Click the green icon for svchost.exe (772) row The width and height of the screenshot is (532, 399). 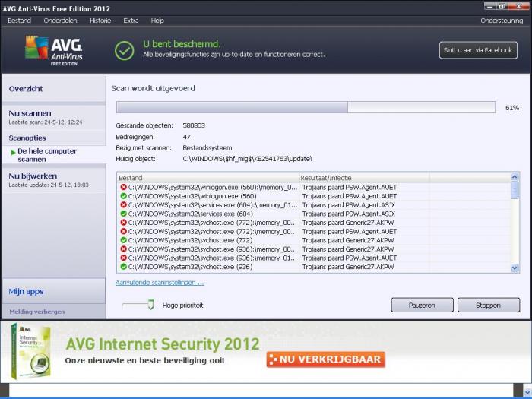123,240
